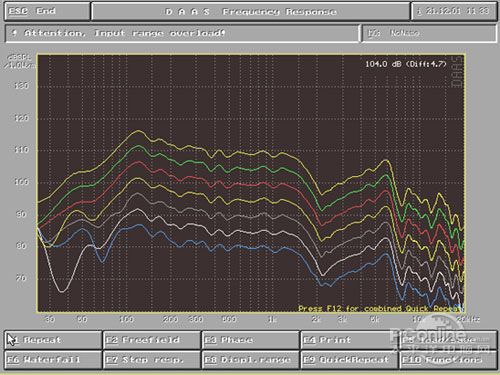Click the 1k frequency axis label
This screenshot has height=375, width=500.
click(272, 319)
